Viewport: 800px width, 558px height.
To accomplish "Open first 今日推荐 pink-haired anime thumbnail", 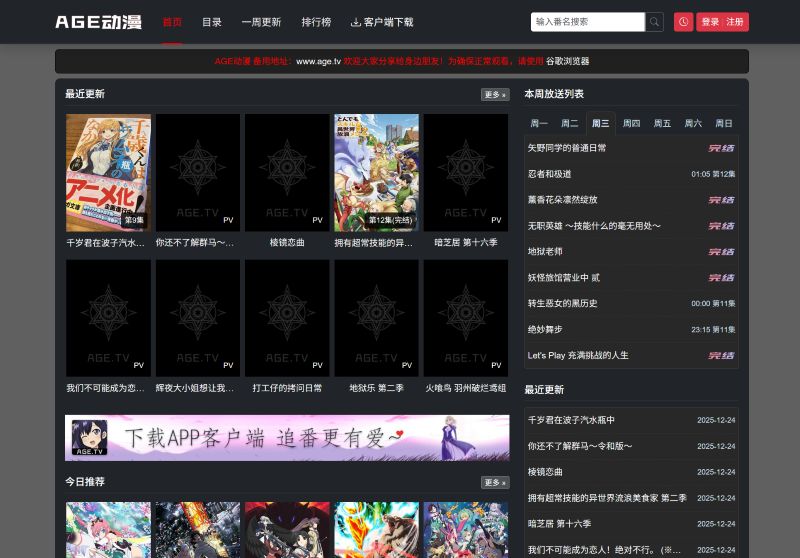I will click(x=108, y=530).
